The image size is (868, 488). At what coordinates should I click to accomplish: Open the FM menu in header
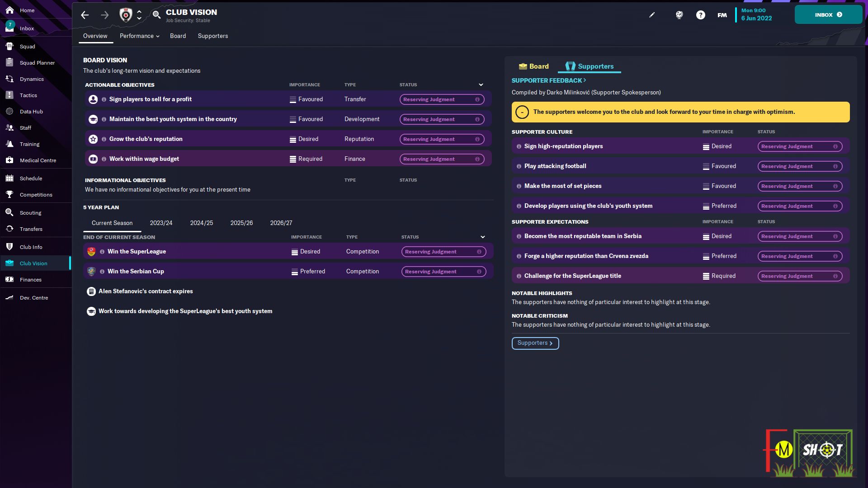722,15
